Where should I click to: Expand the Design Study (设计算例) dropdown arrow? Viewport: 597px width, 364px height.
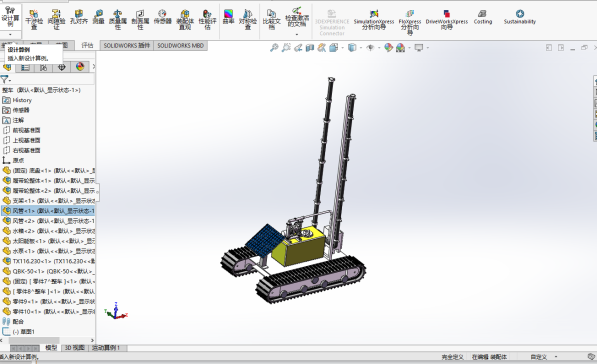(10, 34)
